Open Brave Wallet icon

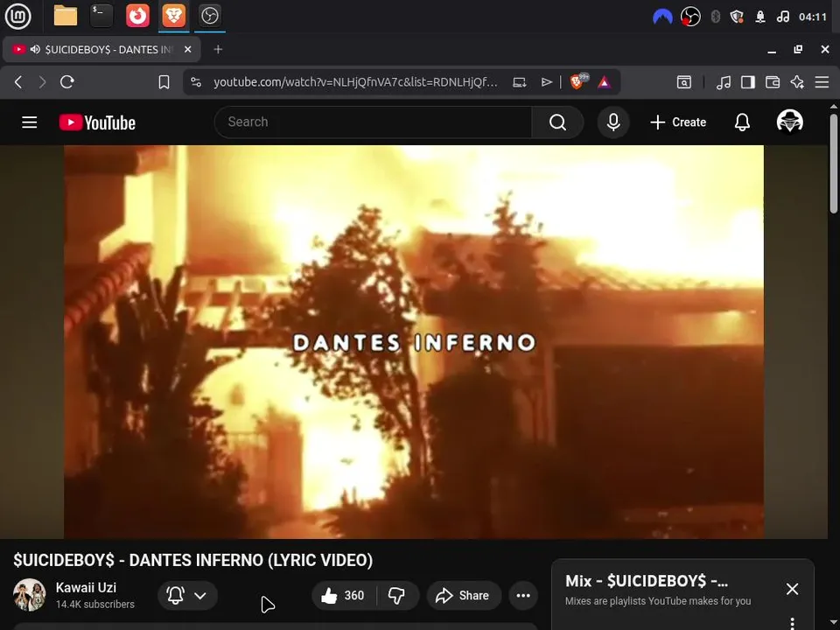tap(773, 82)
